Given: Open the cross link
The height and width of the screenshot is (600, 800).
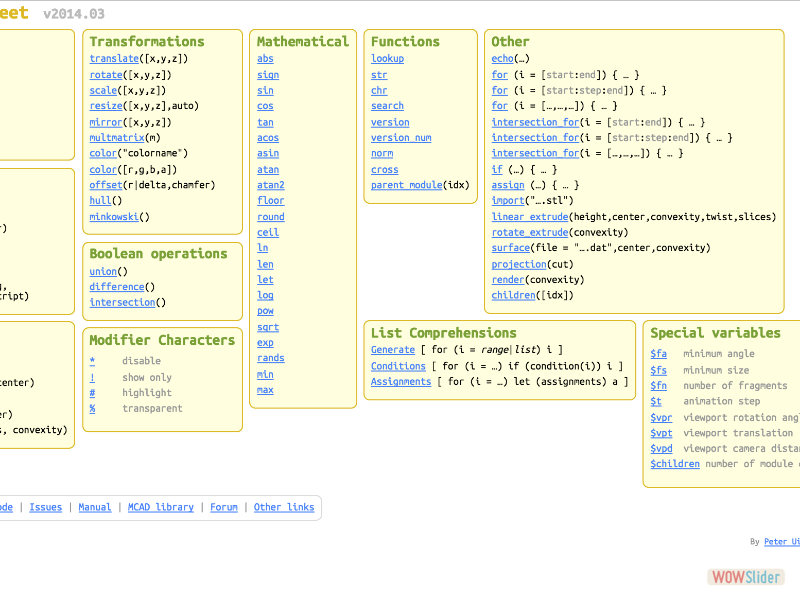Looking at the screenshot, I should pos(385,170).
